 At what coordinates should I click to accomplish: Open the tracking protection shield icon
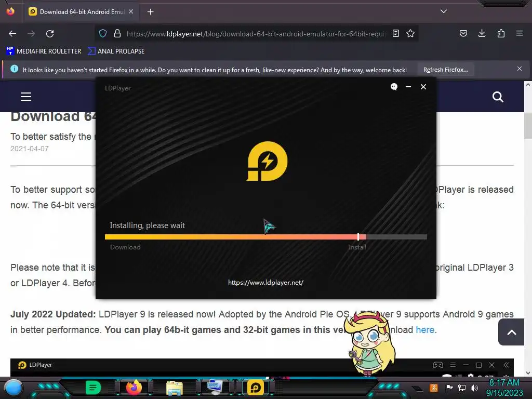tap(103, 33)
